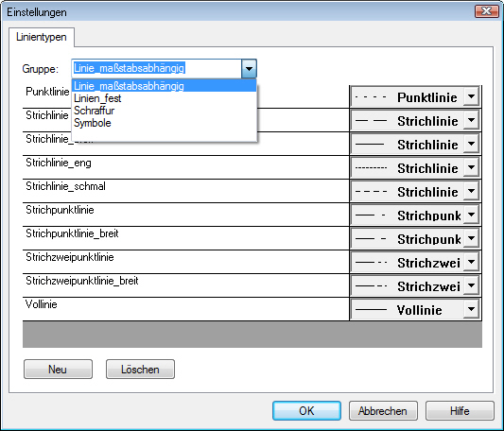The width and height of the screenshot is (504, 431).
Task: Expand the Punktlinie line style dropdown
Action: click(471, 96)
